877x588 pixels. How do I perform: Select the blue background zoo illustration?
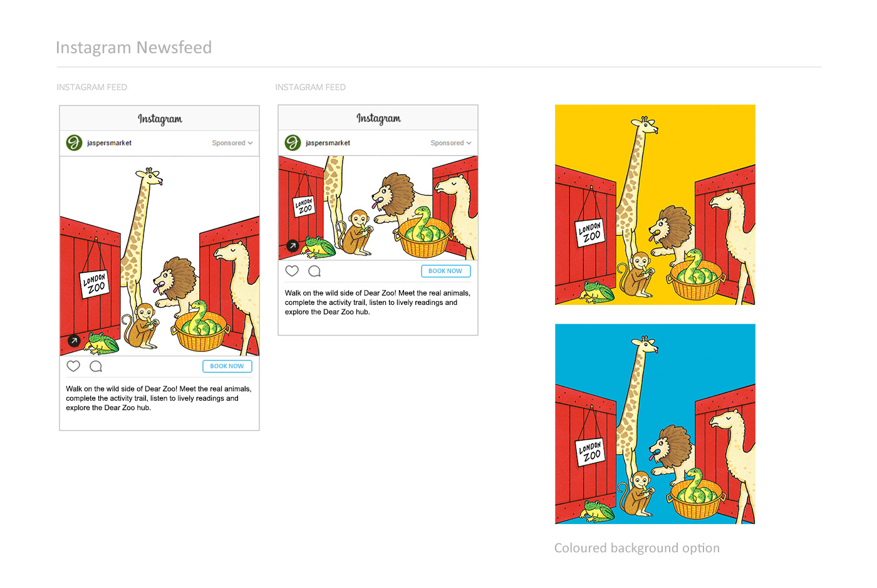pyautogui.click(x=655, y=424)
